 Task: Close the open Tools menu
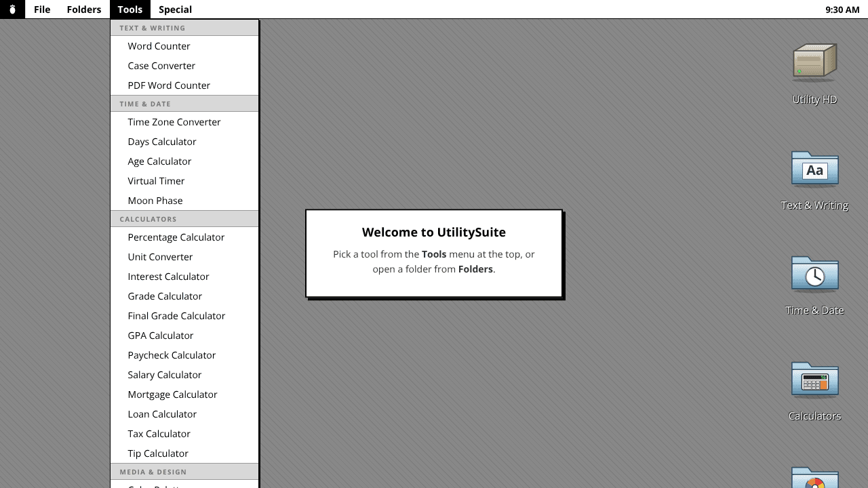130,9
